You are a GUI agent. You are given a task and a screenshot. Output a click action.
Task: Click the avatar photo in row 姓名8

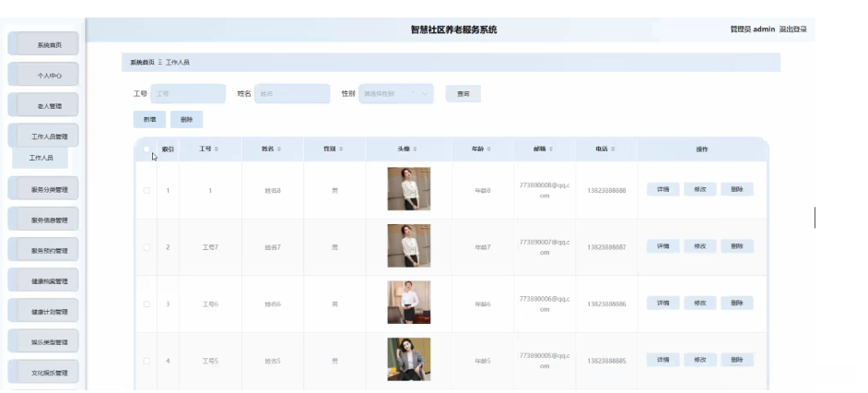coord(409,189)
